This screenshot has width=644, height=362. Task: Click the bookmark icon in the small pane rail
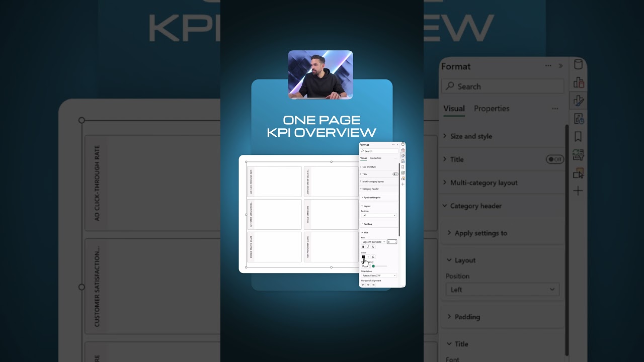tap(403, 167)
